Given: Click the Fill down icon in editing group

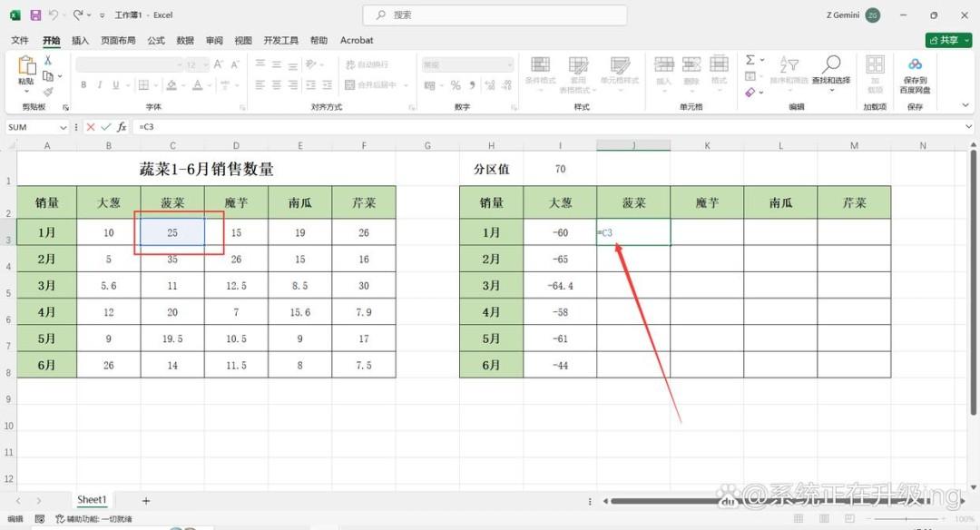Looking at the screenshot, I should [x=750, y=76].
